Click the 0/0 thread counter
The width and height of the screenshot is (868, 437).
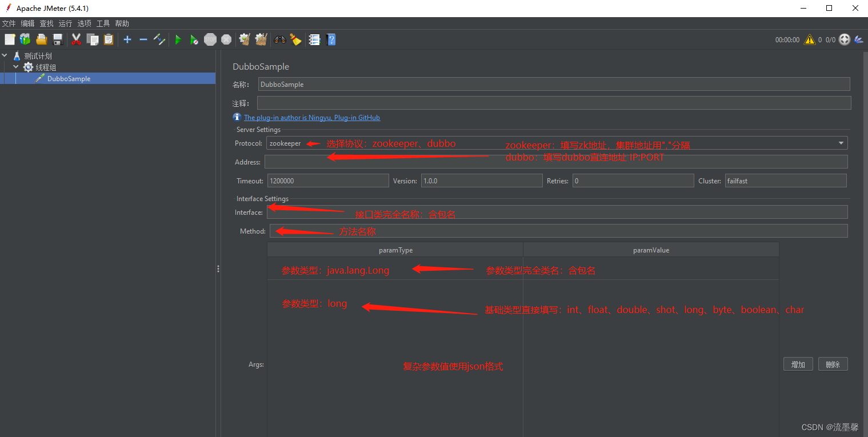[830, 40]
